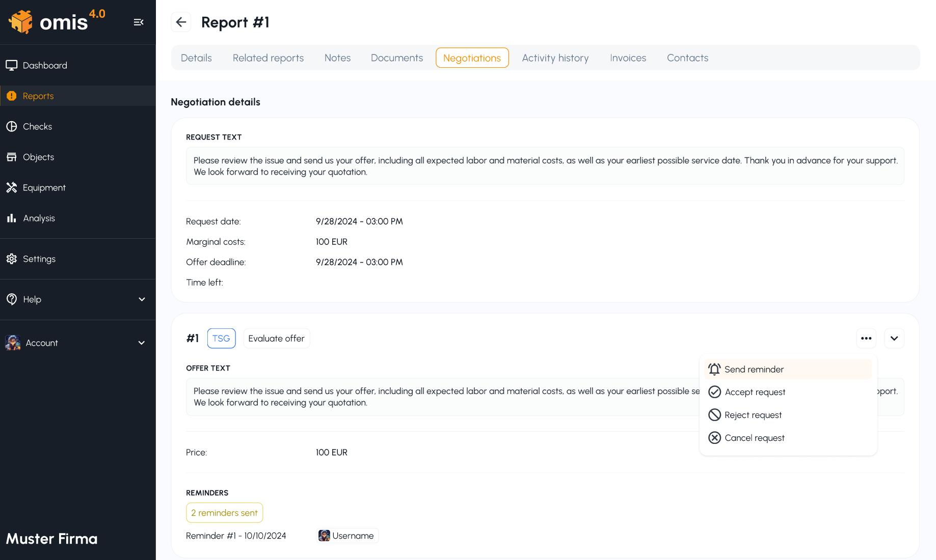The image size is (936, 560).
Task: Click the Help question mark icon
Action: point(12,299)
